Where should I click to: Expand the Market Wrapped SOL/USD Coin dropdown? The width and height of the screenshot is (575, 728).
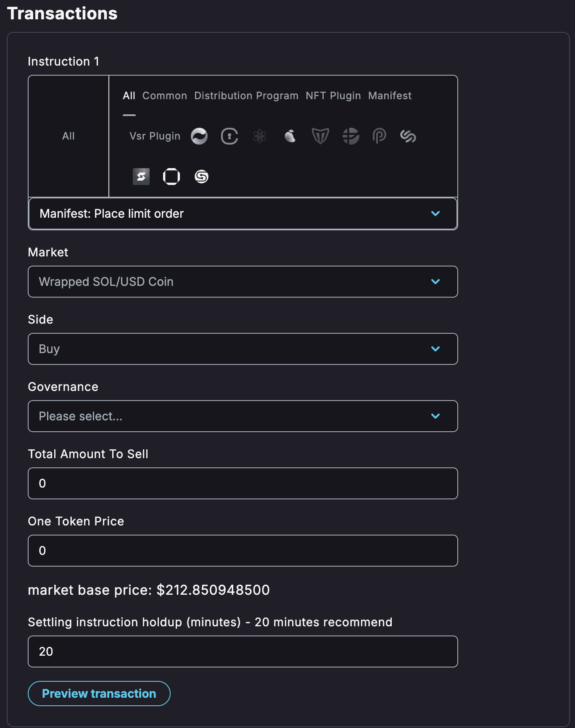[243, 282]
